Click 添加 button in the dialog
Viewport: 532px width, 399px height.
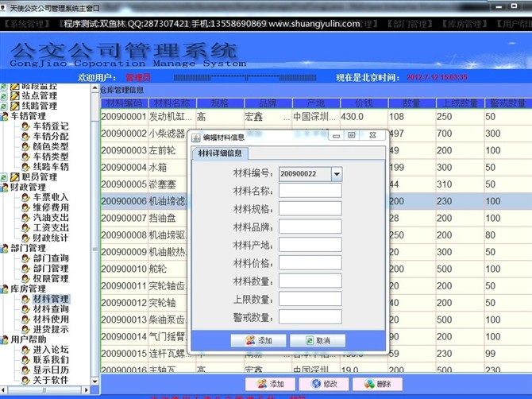(258, 340)
